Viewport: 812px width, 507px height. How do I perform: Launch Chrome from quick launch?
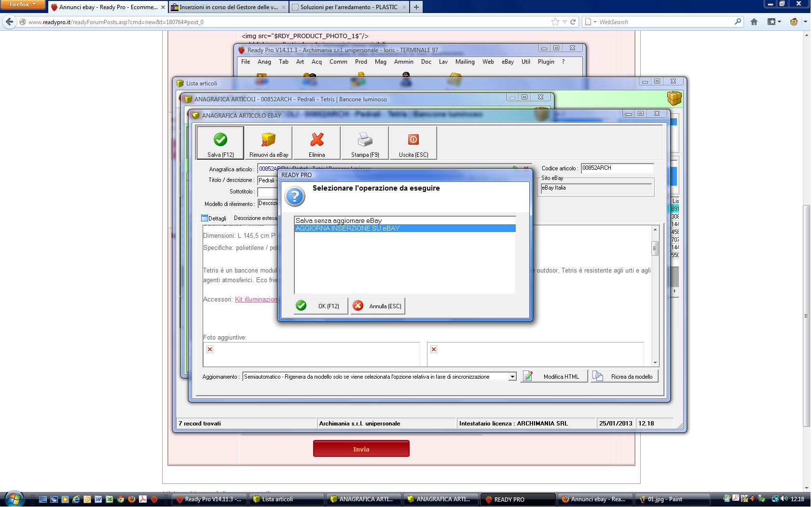(121, 499)
